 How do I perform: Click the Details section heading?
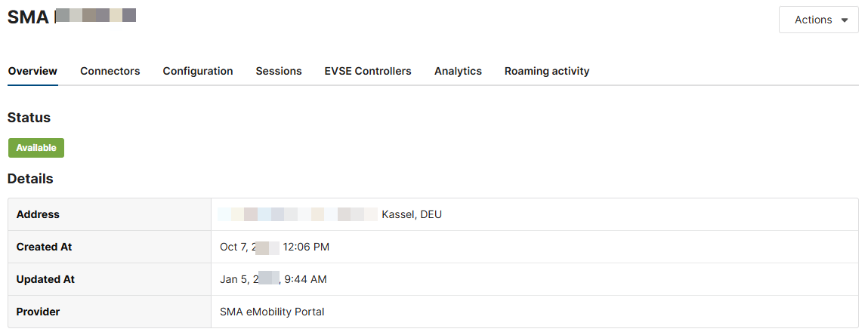[x=30, y=179]
